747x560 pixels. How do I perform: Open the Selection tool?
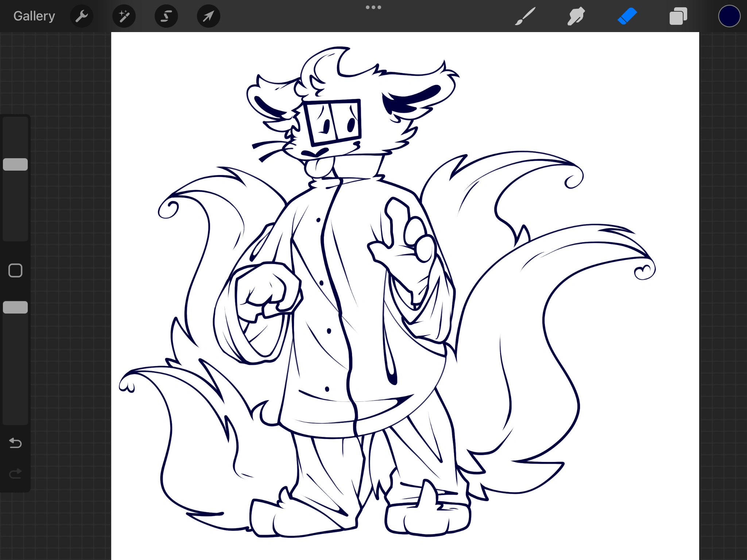(166, 16)
